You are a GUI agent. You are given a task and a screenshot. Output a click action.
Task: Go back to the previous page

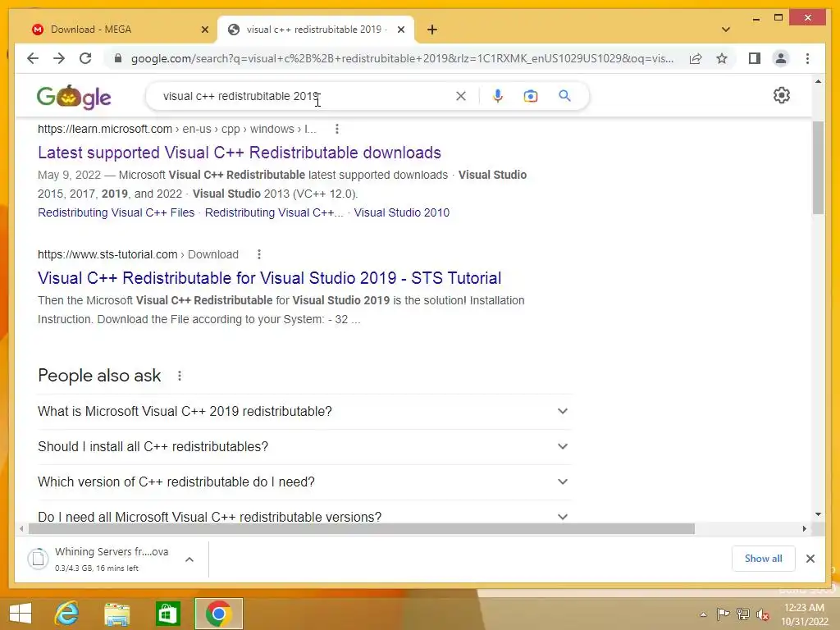coord(33,58)
